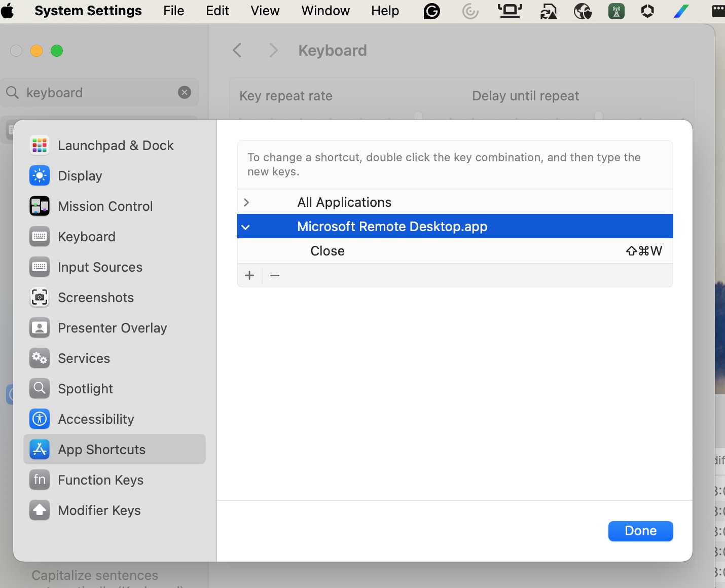Select the All Applications row
This screenshot has height=588, width=725.
(x=455, y=202)
